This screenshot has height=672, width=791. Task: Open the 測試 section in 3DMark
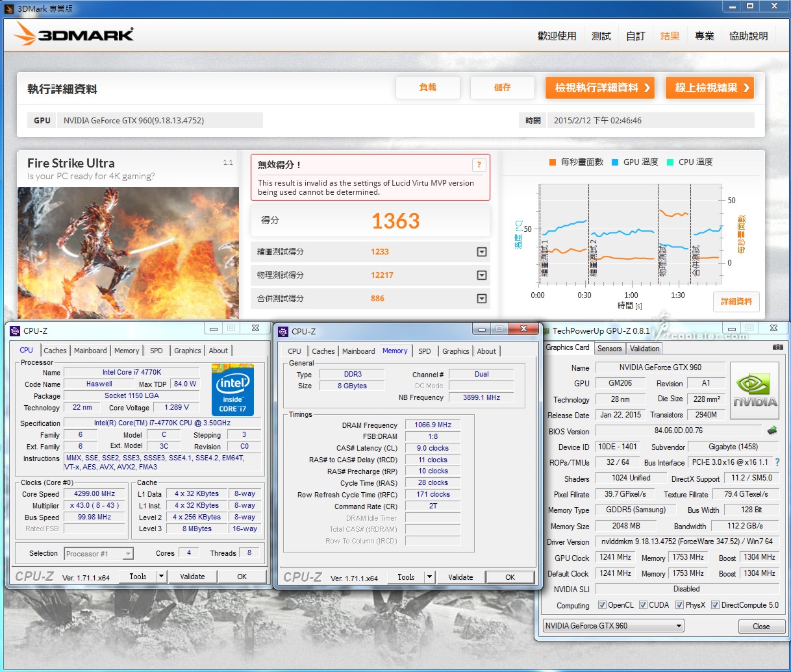(x=601, y=36)
